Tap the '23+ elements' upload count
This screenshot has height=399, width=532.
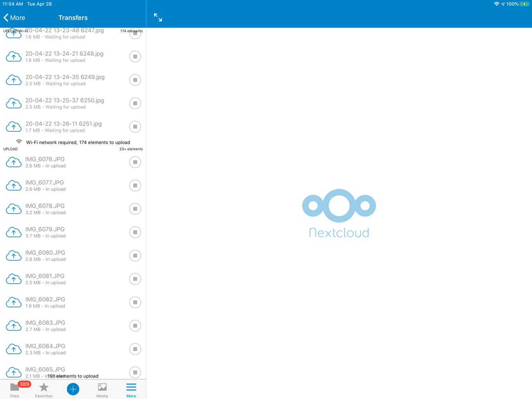point(131,149)
